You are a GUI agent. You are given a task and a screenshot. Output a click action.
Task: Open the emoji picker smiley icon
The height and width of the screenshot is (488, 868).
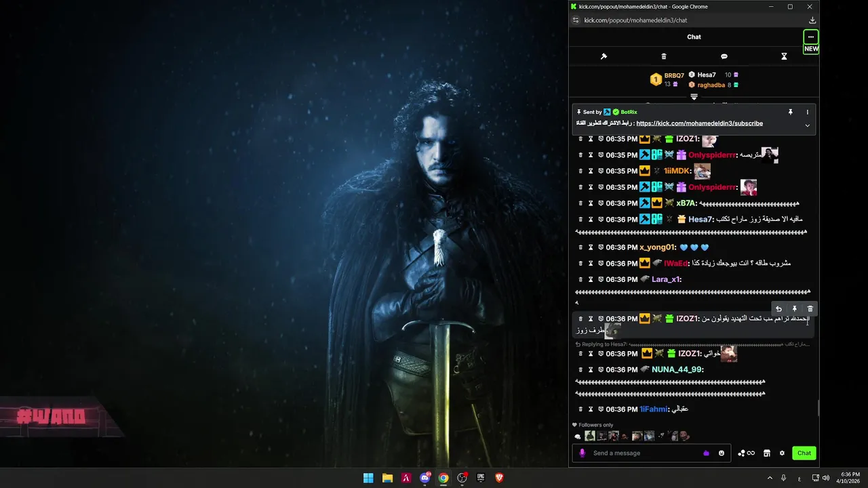[x=722, y=453]
